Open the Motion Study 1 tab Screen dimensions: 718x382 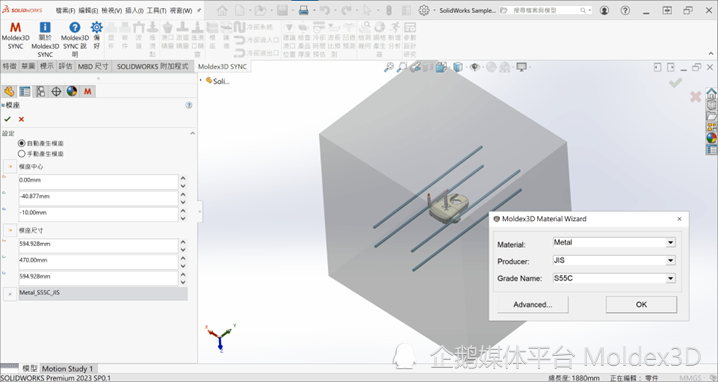(67, 368)
